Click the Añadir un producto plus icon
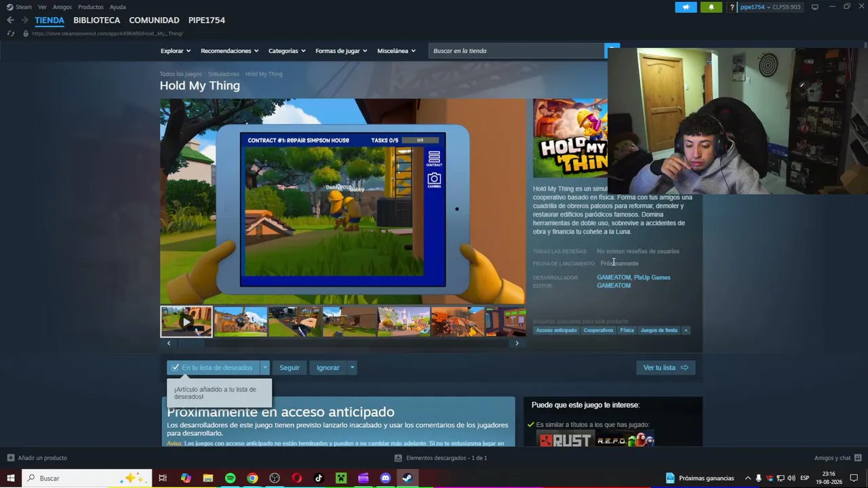The width and height of the screenshot is (868, 488). (x=10, y=458)
